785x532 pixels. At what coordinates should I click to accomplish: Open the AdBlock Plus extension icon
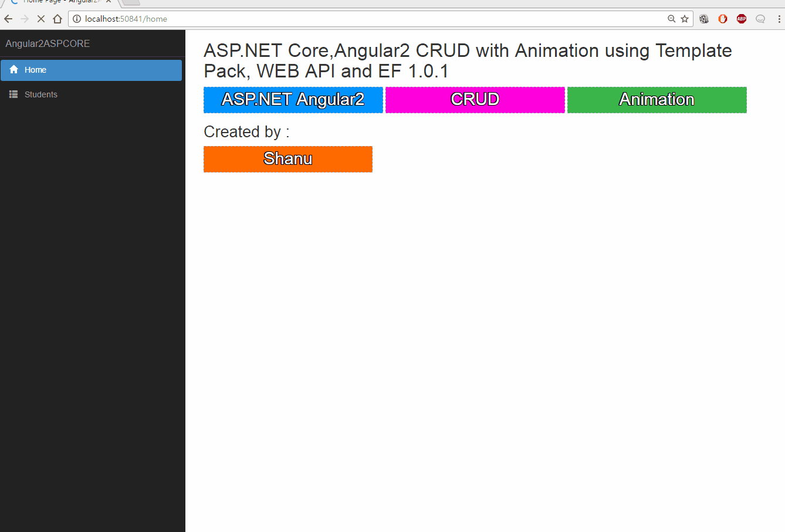(x=742, y=19)
